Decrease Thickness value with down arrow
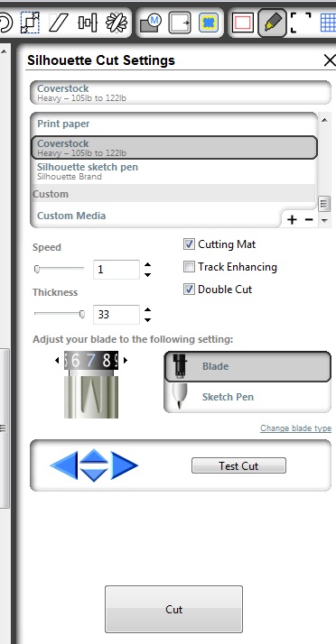The image size is (336, 644). point(147,320)
